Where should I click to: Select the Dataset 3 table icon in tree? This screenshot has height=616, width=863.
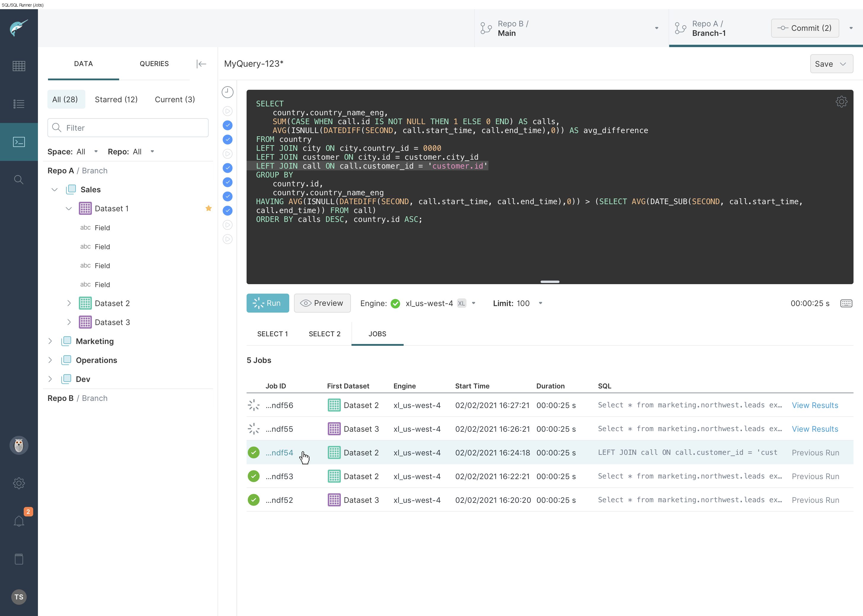click(x=85, y=322)
